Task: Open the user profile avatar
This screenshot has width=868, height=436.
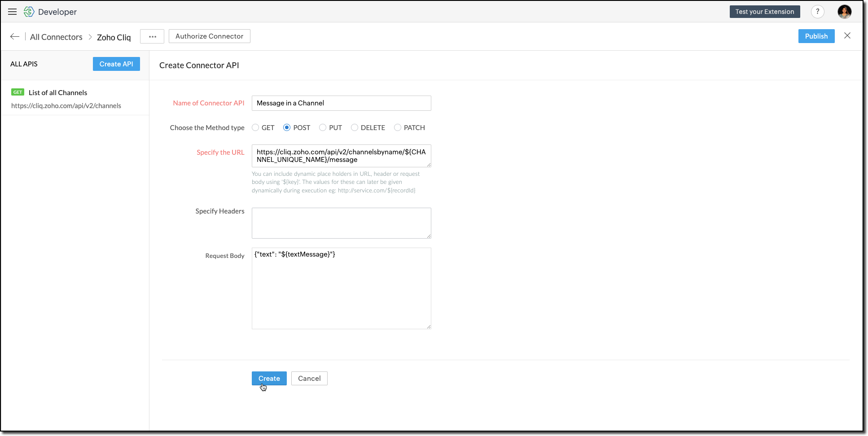Action: pyautogui.click(x=844, y=12)
